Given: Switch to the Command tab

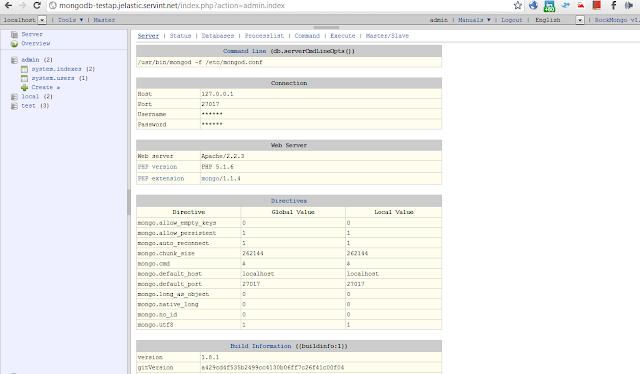Looking at the screenshot, I should [x=307, y=36].
